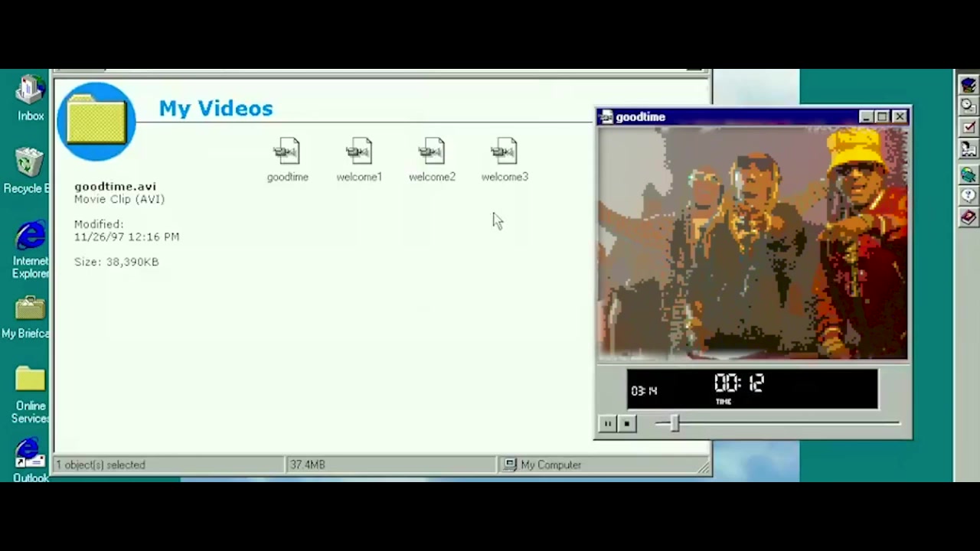
Task: Click the 37.4MB status bar entry
Action: 307,465
